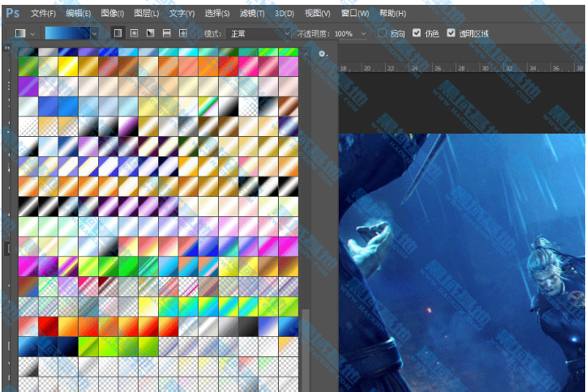
Task: Click the gradient picker scroll-up arrow
Action: pyautogui.click(x=306, y=54)
